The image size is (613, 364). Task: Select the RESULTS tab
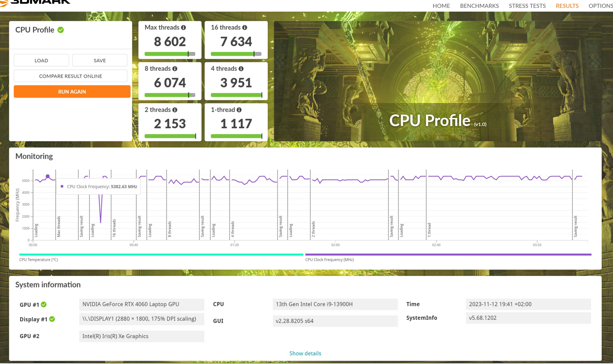tap(567, 6)
